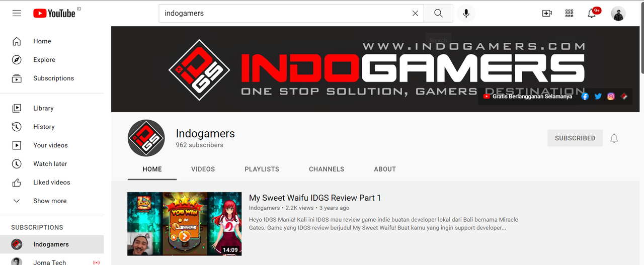This screenshot has width=644, height=265.
Task: Clear the search box text
Action: point(415,14)
